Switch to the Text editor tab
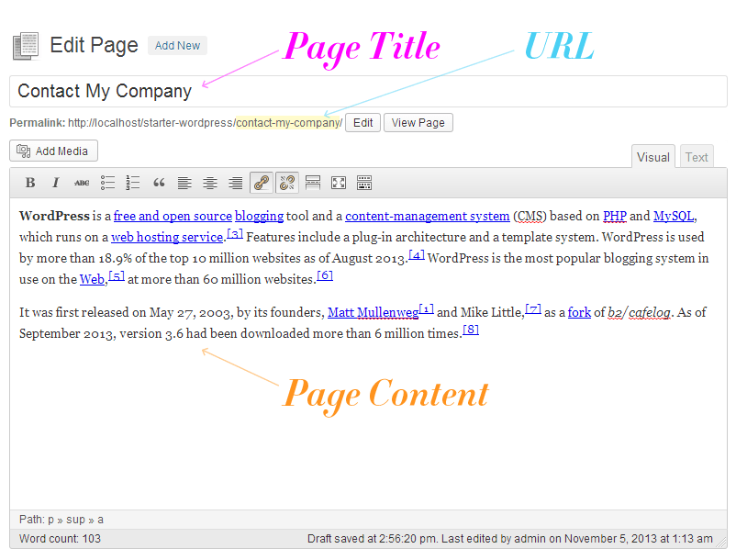 tap(697, 157)
